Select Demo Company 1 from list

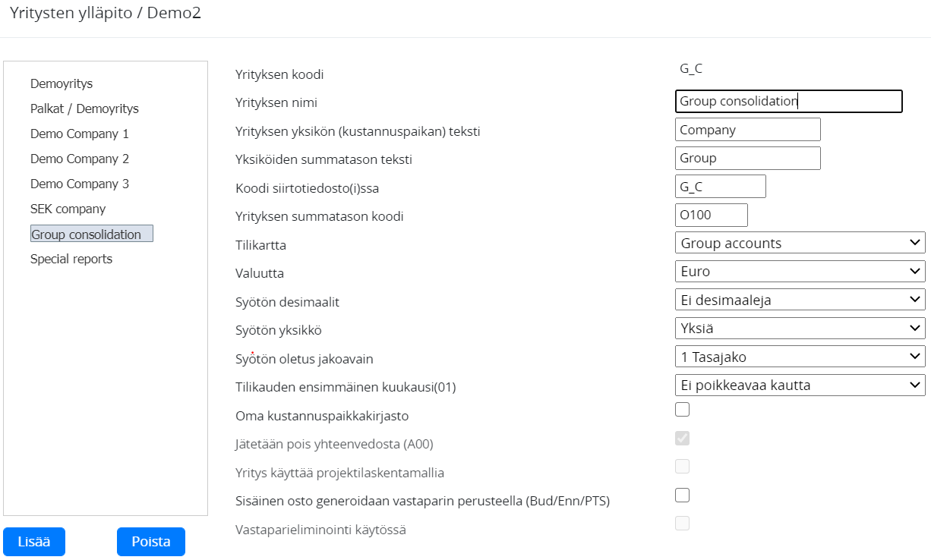tap(80, 134)
